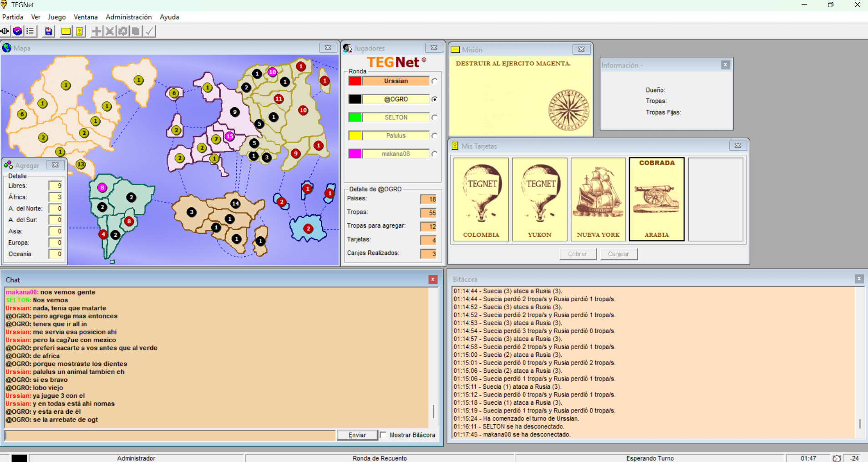Screen dimensions: 868x462
Task: Click the Canjear button
Action: pos(618,254)
